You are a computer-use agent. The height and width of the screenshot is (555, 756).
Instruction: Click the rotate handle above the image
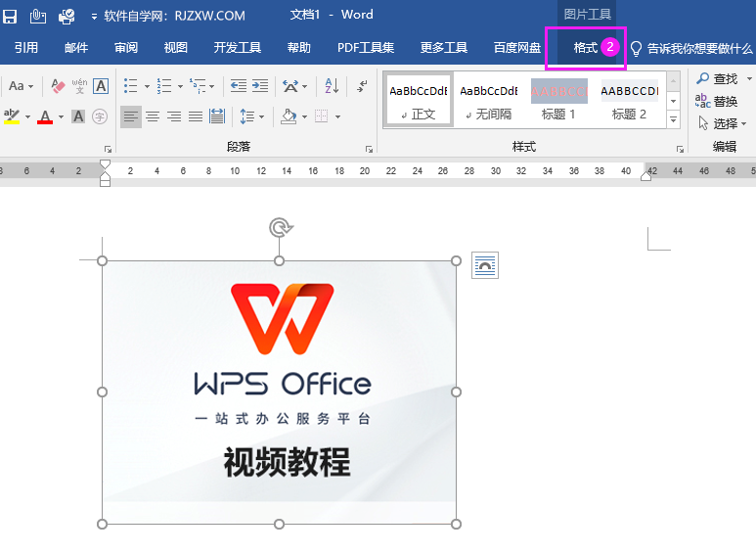(x=280, y=227)
